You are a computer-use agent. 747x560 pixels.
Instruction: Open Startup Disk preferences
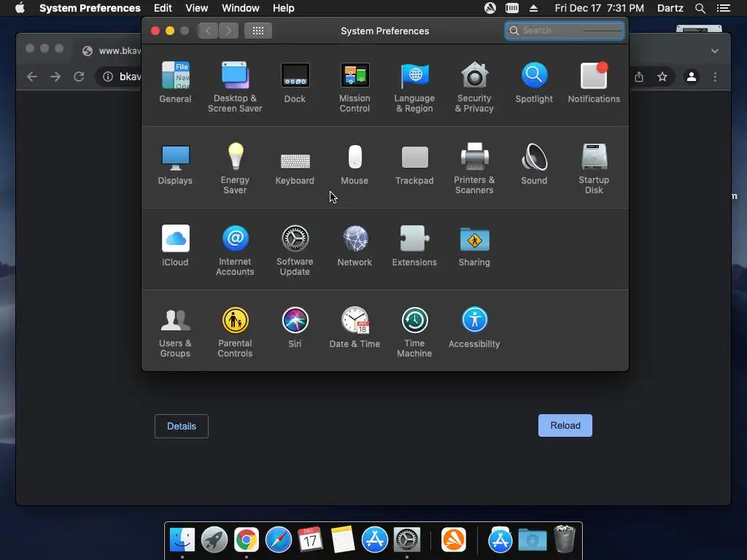(x=594, y=169)
